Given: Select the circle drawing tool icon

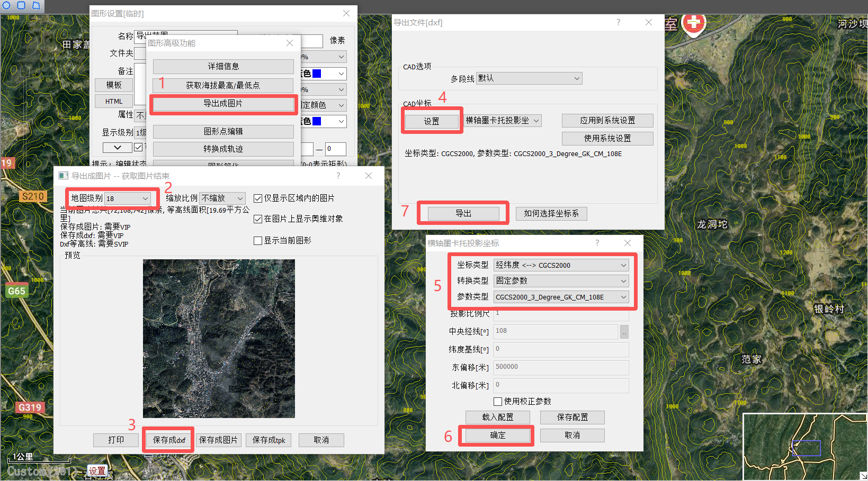Looking at the screenshot, I should (x=6, y=5).
